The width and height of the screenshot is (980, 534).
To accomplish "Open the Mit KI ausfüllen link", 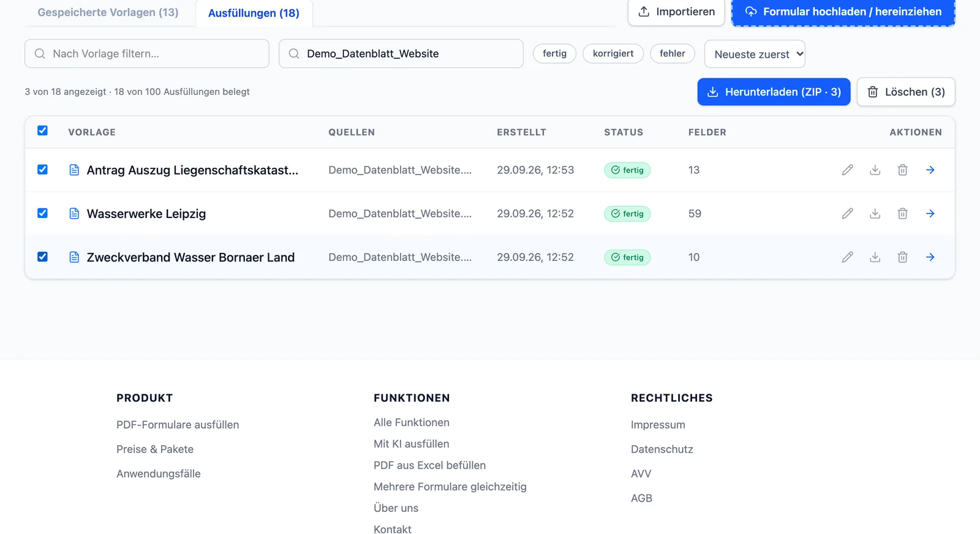I will (x=412, y=444).
